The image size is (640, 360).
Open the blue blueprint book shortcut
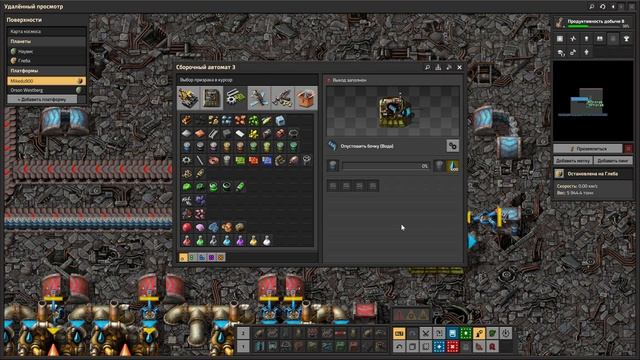point(452,333)
